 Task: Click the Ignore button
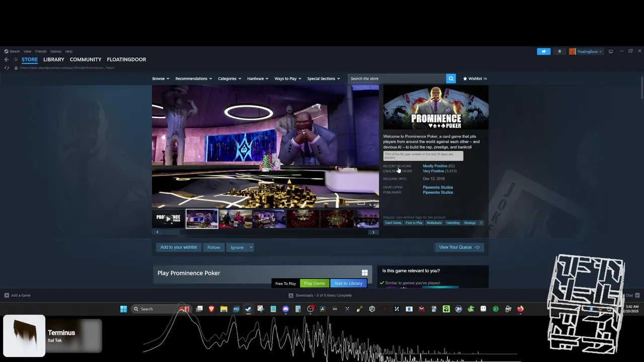coord(237,247)
